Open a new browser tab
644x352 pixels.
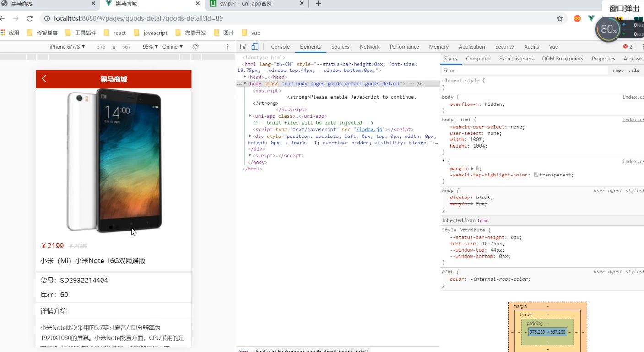(x=319, y=3)
